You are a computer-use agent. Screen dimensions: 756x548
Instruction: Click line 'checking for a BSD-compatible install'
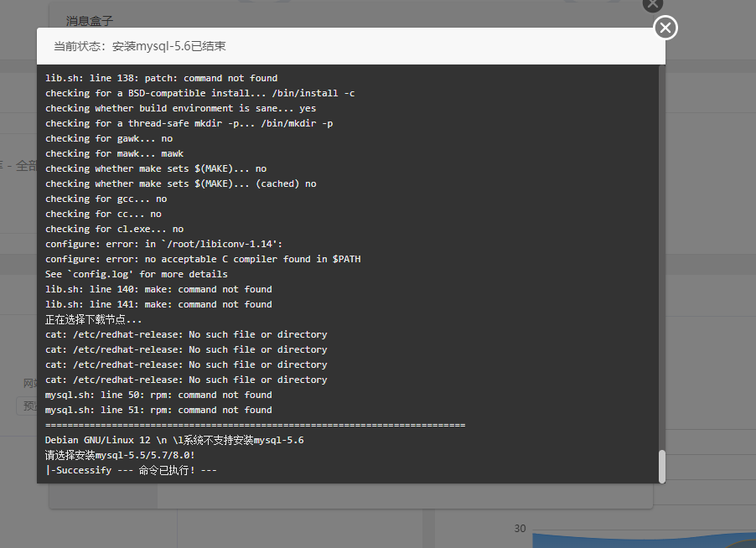(x=199, y=93)
